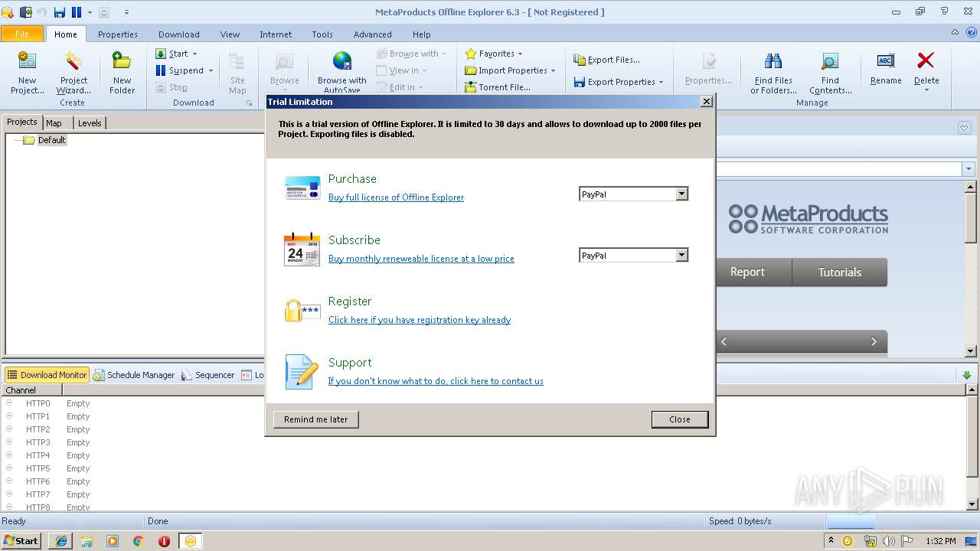Open Chrome from the taskbar

[138, 541]
